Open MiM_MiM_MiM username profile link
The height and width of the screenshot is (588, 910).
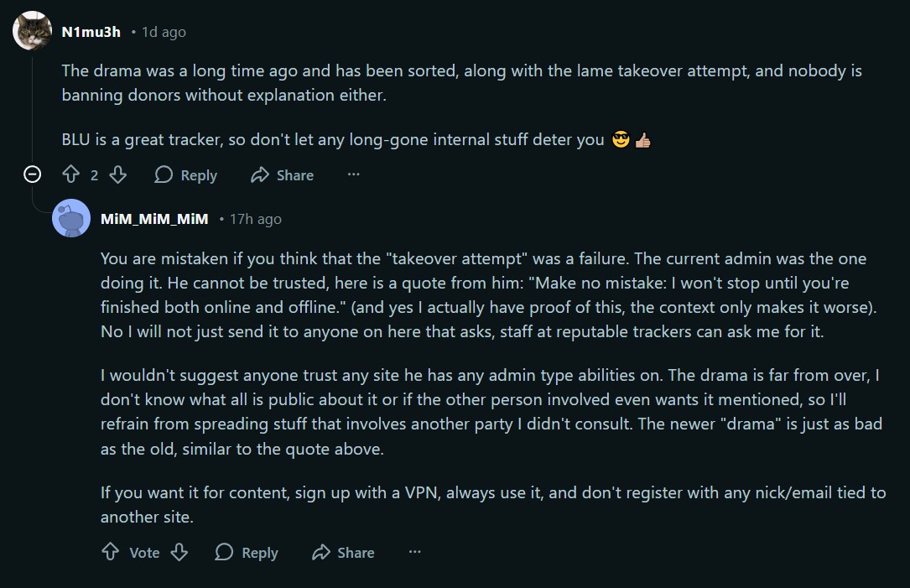(x=154, y=219)
